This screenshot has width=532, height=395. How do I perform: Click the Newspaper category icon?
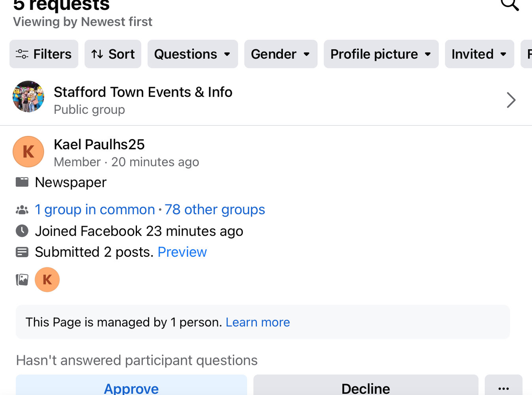(x=22, y=182)
